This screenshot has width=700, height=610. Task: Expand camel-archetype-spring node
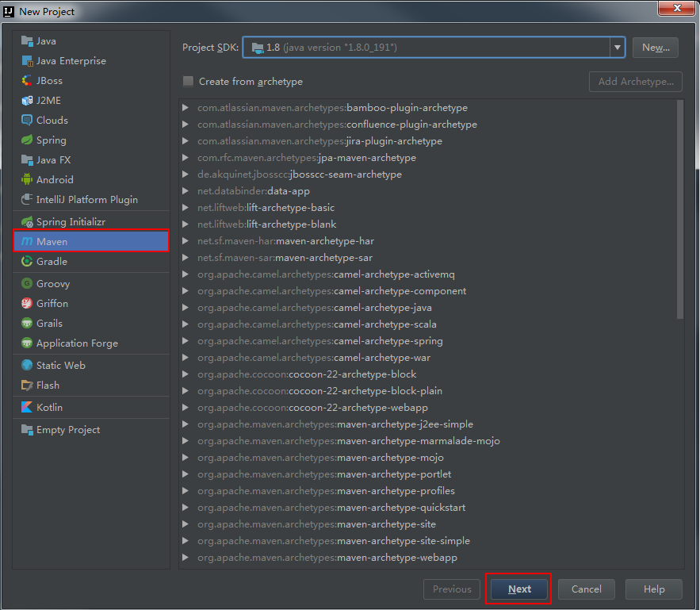186,341
